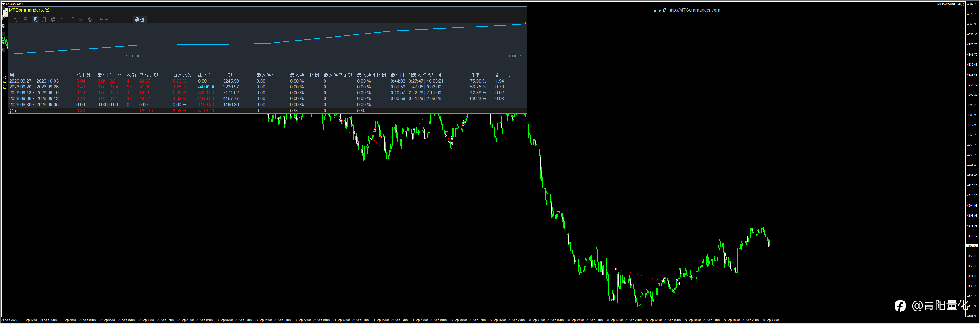The image size is (980, 324).
Task: Click the 合计 total row label
Action: point(14,111)
